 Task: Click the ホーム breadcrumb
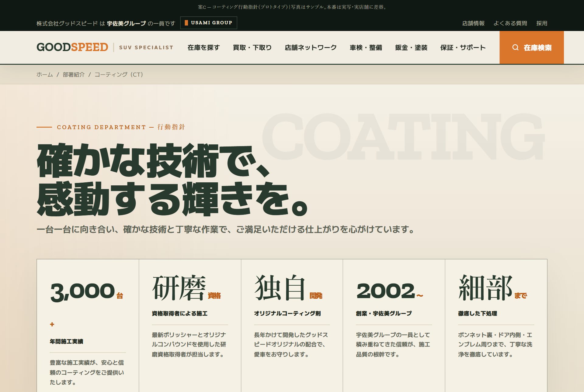[45, 74]
